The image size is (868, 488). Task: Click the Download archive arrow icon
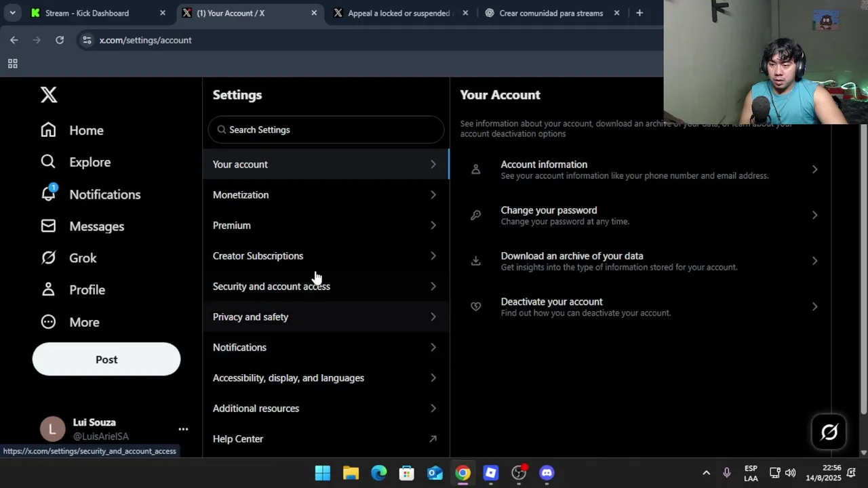pyautogui.click(x=476, y=261)
